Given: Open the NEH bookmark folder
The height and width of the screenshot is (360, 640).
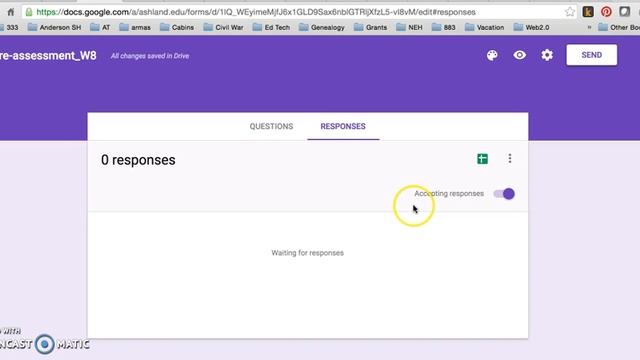Looking at the screenshot, I should coord(409,27).
